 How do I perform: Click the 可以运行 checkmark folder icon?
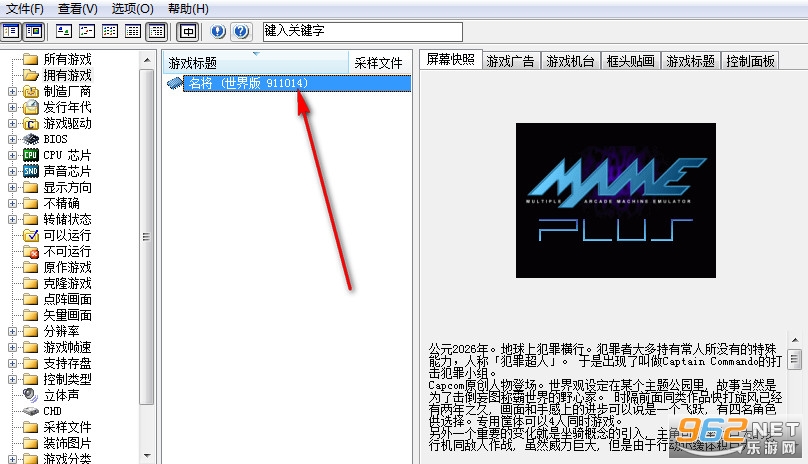tap(31, 236)
